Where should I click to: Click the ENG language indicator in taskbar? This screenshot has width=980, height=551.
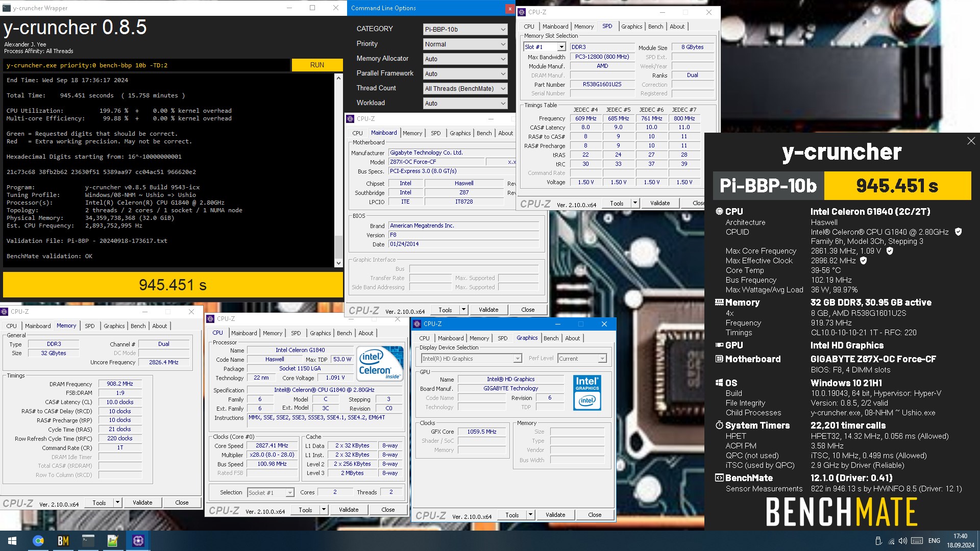[x=934, y=541]
